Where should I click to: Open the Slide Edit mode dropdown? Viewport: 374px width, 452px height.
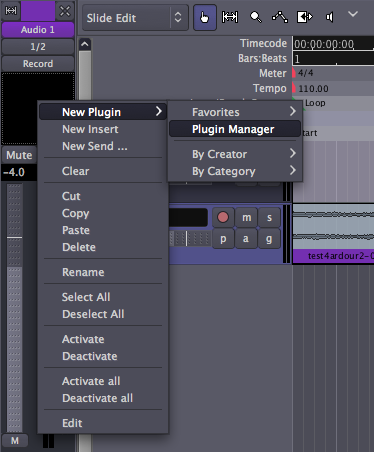coord(135,18)
